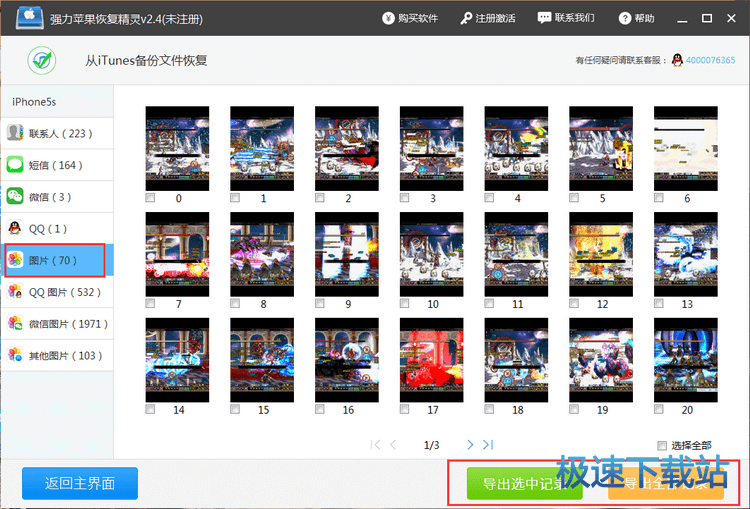Check the checkbox for image 15
Screen dimensions: 750x509
(235, 409)
